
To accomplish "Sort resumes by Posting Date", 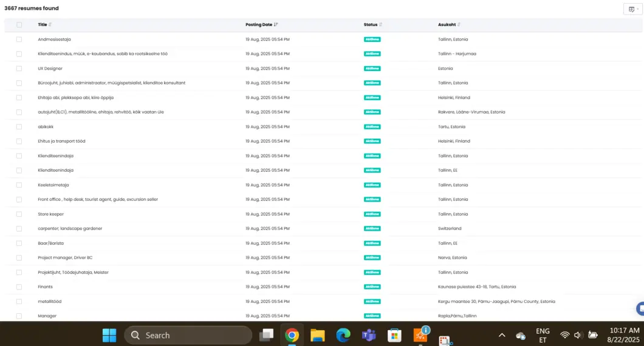I will tap(276, 25).
